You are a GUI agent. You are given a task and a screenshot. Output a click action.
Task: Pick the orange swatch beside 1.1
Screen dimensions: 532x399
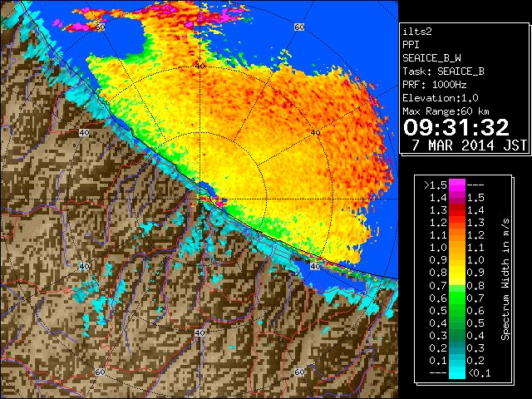(x=457, y=235)
